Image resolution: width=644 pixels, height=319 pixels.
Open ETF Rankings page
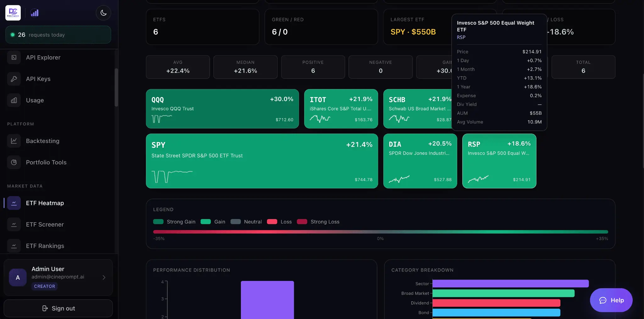click(x=45, y=246)
